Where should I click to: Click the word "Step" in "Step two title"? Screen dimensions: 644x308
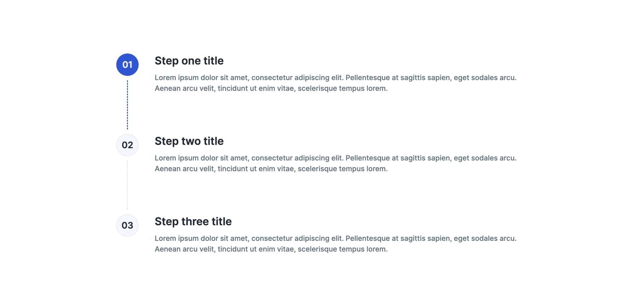click(166, 141)
